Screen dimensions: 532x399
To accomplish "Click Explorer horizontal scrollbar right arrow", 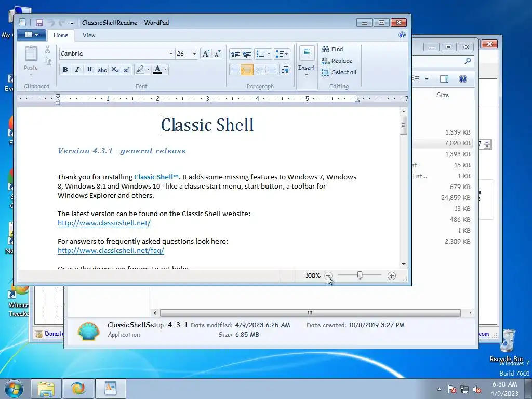I will (x=470, y=313).
